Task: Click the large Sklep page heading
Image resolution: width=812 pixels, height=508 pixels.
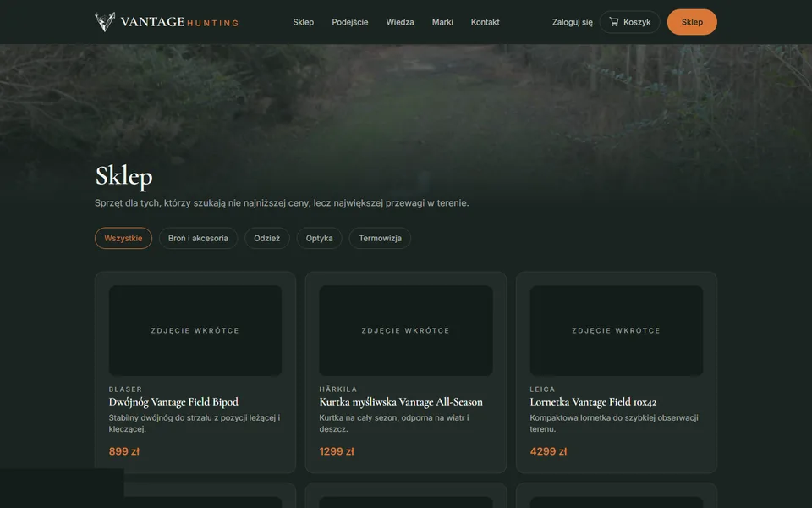Action: point(123,176)
